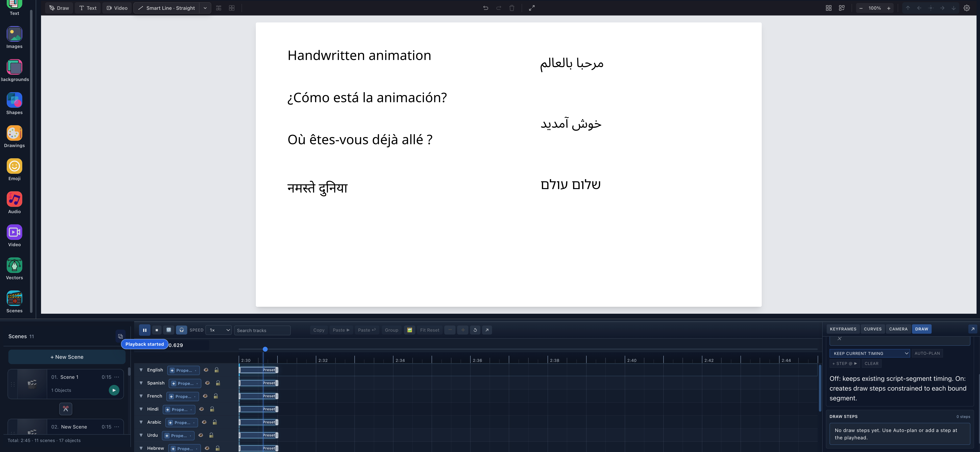Open Keep Current Timing dropdown
Image resolution: width=980 pixels, height=452 pixels.
(x=869, y=353)
